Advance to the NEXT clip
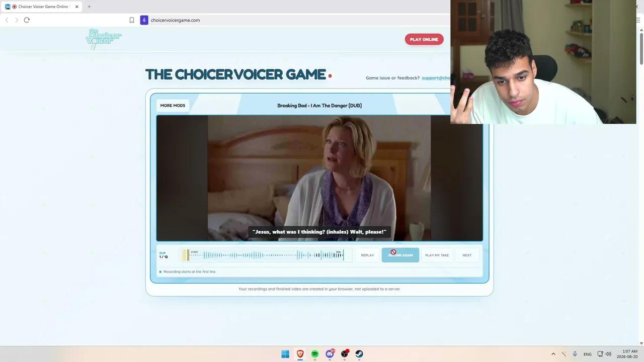 point(467,255)
